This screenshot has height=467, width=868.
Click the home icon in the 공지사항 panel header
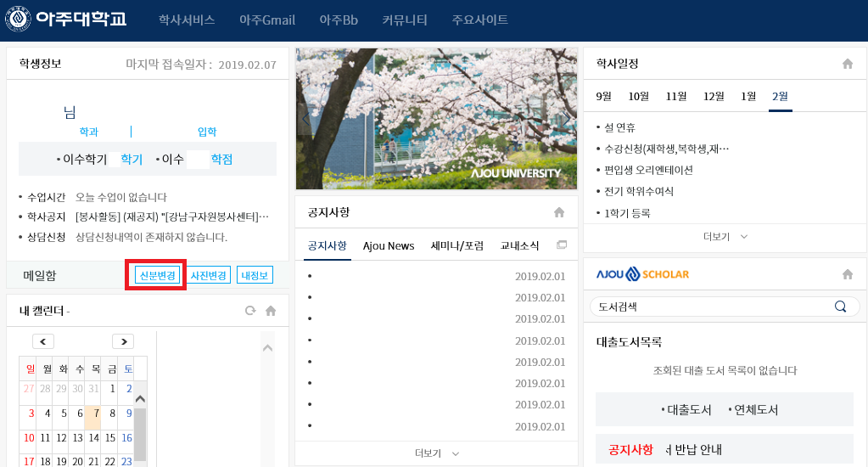click(x=558, y=212)
